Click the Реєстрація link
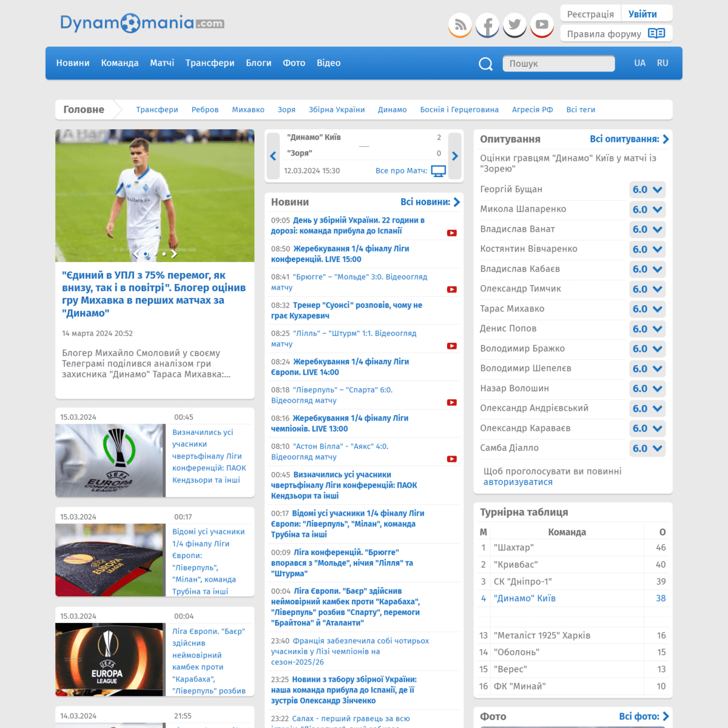Viewport: 728px width, 728px height. click(590, 14)
